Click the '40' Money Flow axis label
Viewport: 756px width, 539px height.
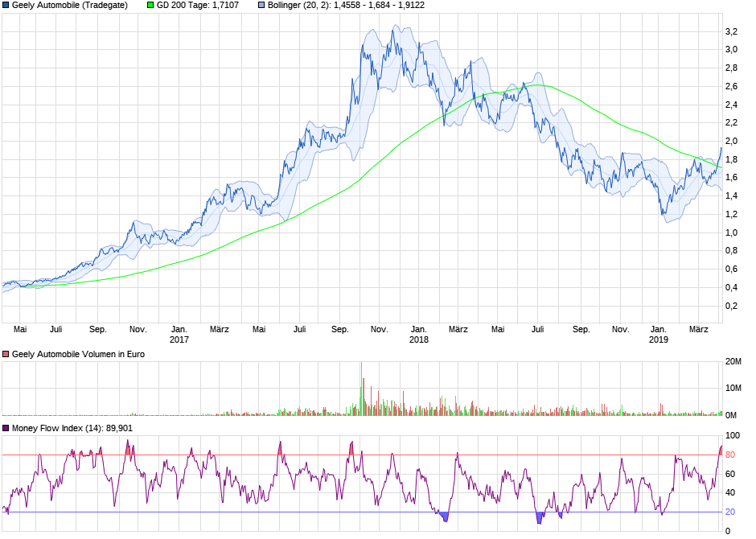pyautogui.click(x=730, y=492)
